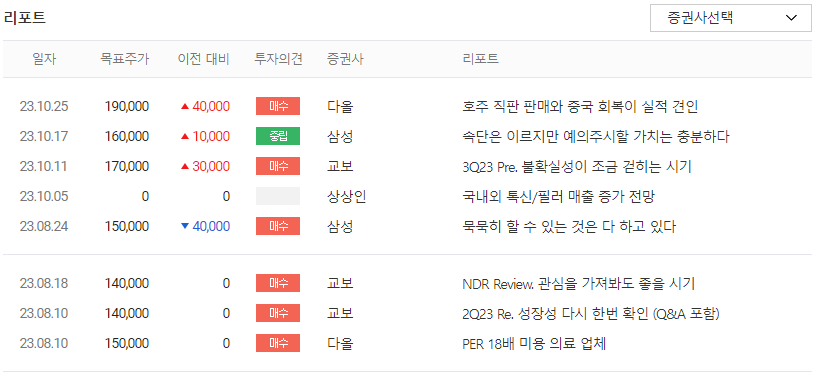Click the 매수 badge in the 23.08.24 row

(278, 226)
